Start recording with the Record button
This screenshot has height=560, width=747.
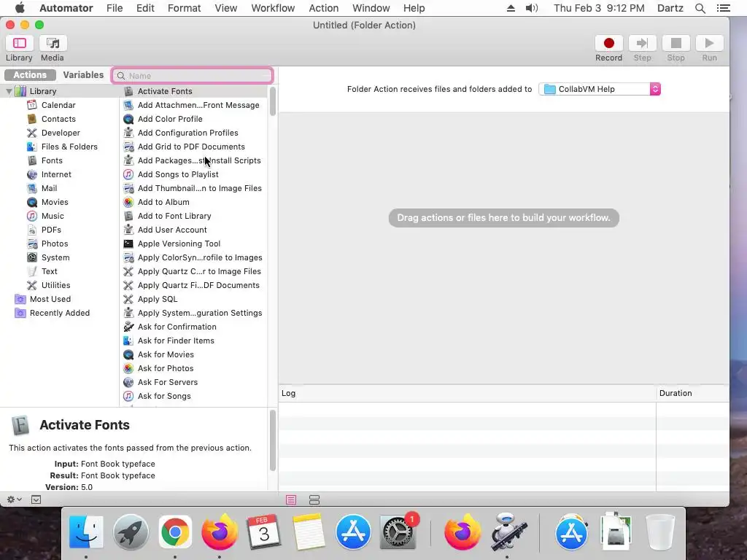[608, 43]
